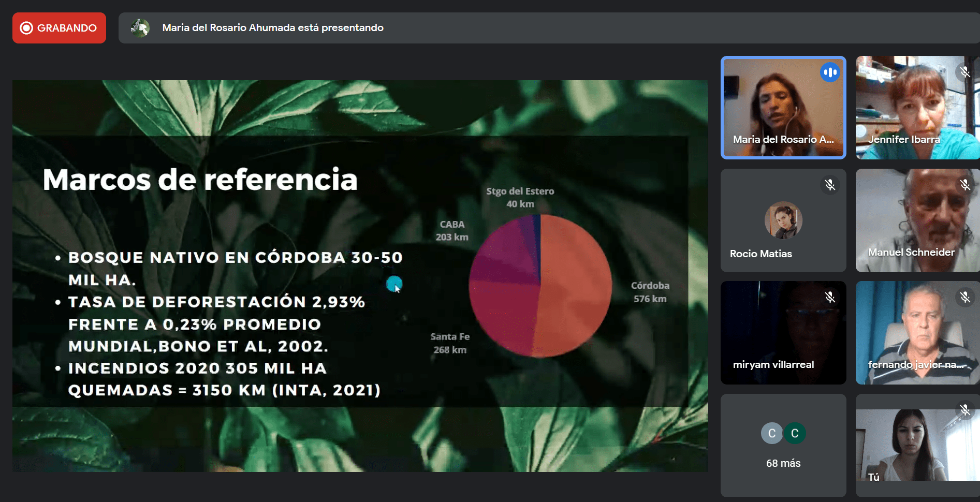Click the muted mic icon on the 'Tú' tile

[965, 410]
